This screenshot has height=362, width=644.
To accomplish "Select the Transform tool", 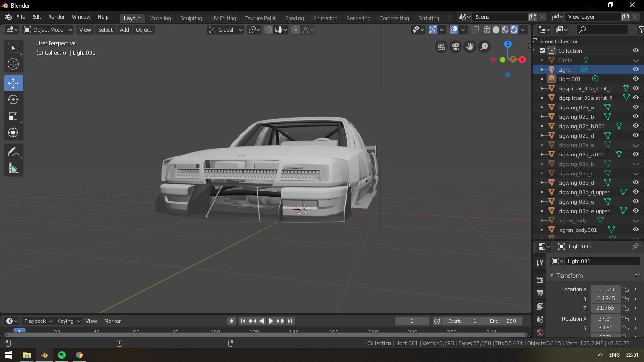I will coord(13,132).
